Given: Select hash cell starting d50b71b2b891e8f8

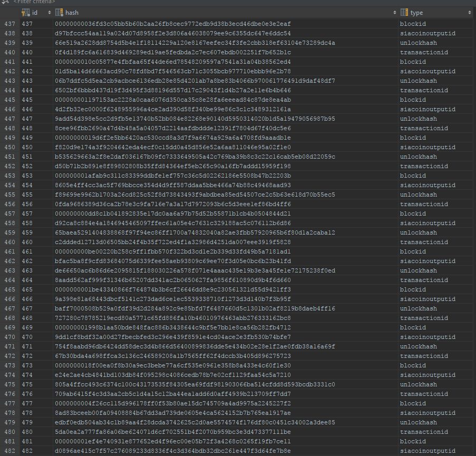Looking at the screenshot, I should [x=226, y=166].
